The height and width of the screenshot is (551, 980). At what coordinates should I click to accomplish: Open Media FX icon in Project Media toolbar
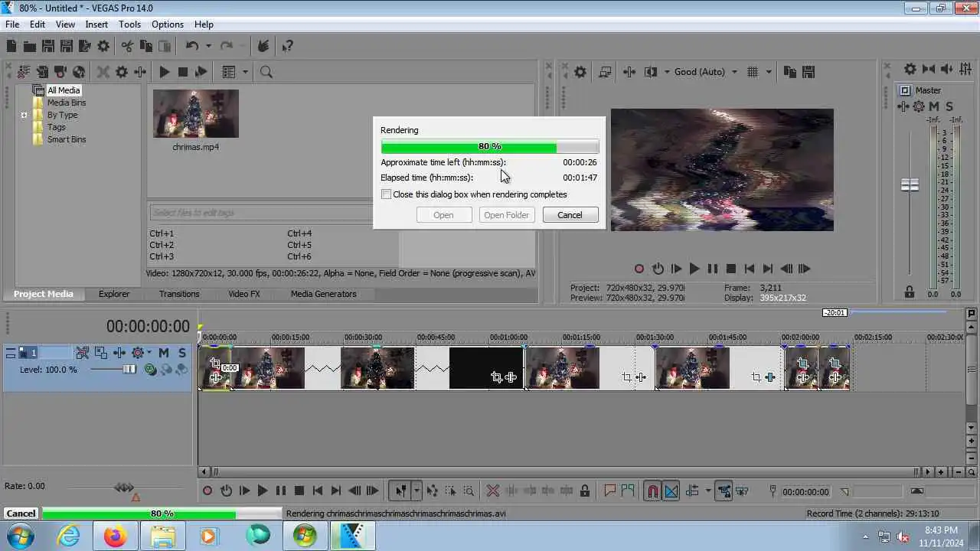(140, 72)
